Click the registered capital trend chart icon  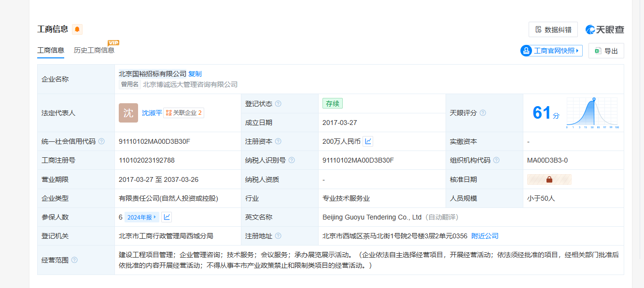coord(368,141)
